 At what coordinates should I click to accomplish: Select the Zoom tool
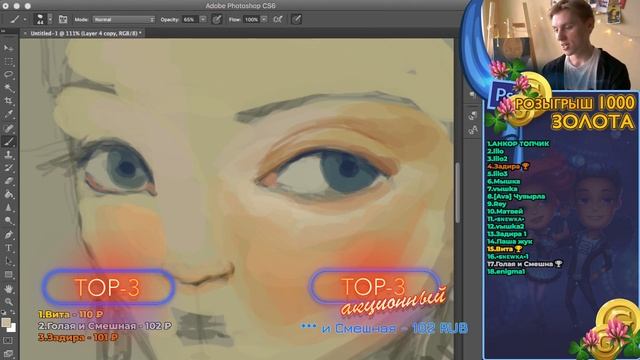pyautogui.click(x=9, y=302)
